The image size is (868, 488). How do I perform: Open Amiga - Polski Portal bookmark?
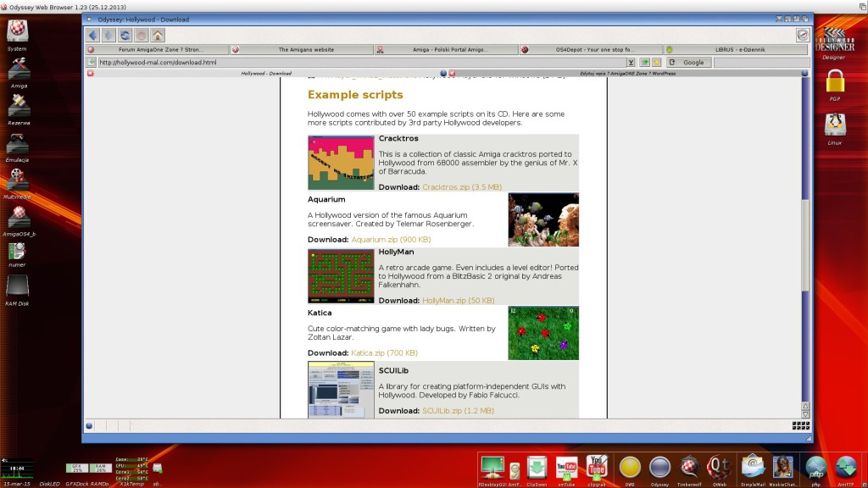pos(447,49)
